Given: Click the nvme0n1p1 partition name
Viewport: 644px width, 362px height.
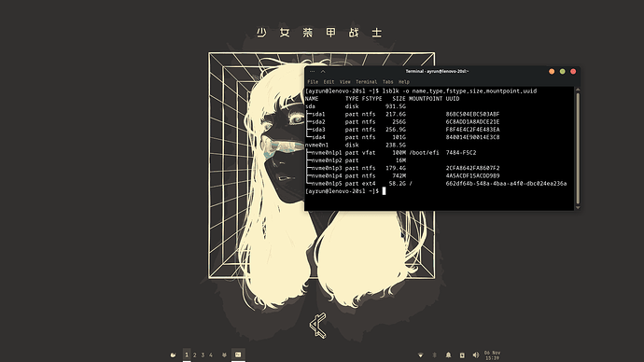Looking at the screenshot, I should click(x=327, y=153).
